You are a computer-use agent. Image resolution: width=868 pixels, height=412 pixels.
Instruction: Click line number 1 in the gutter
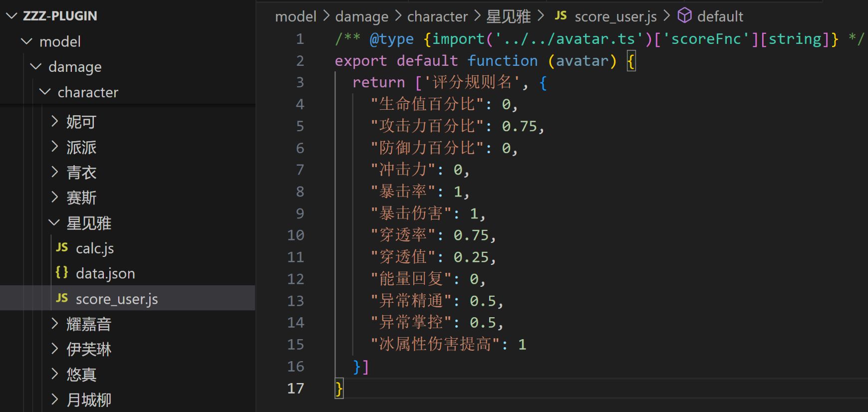(x=299, y=39)
